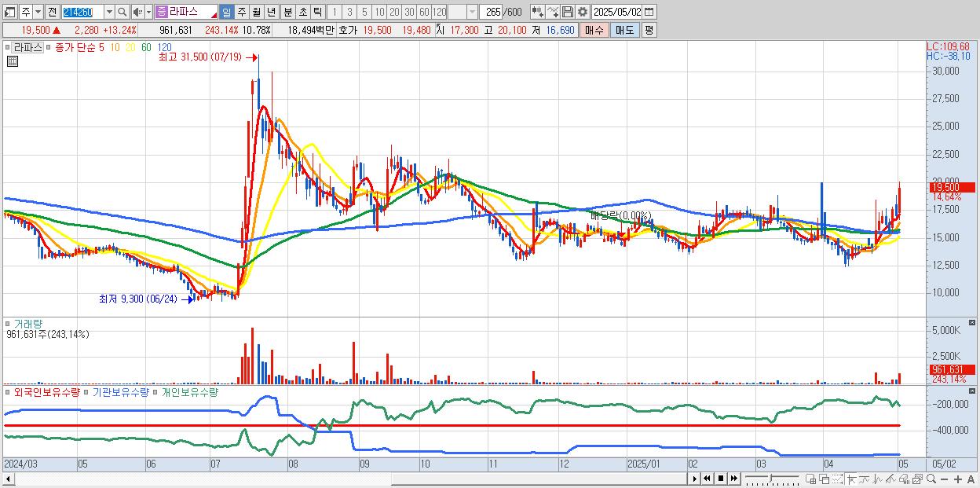Save chart with the floppy disk icon

[568, 12]
